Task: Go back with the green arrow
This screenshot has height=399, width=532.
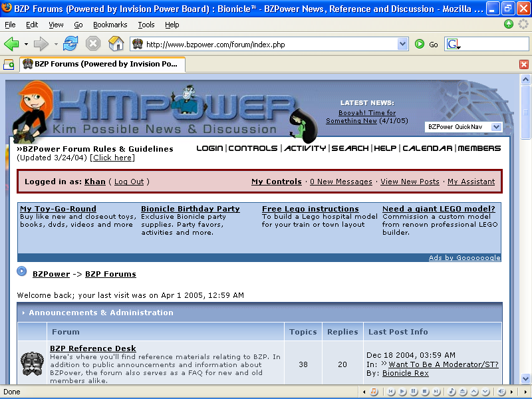Action: click(11, 44)
